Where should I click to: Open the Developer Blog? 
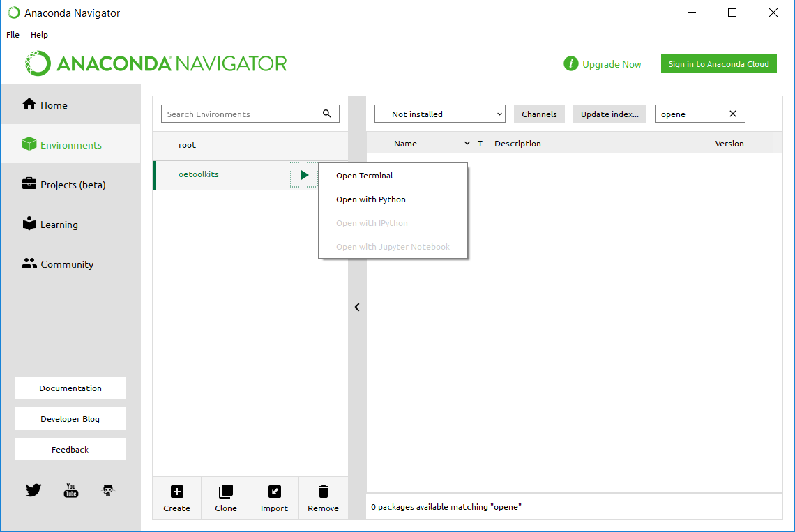[x=70, y=418]
